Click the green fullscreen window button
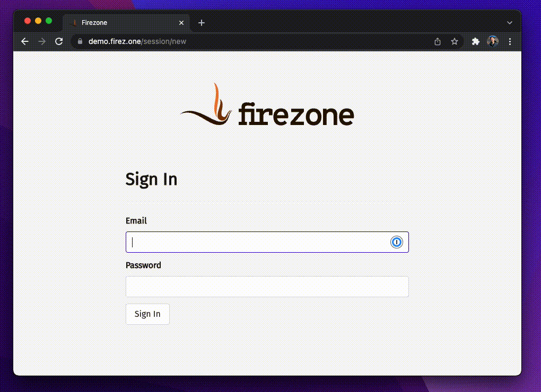541x392 pixels. (x=49, y=21)
